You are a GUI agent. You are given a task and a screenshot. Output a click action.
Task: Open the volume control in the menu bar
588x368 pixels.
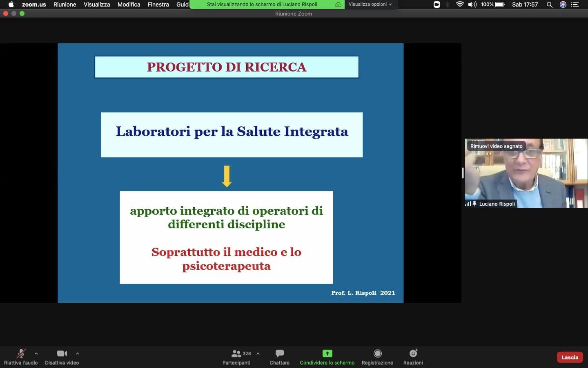coord(472,4)
